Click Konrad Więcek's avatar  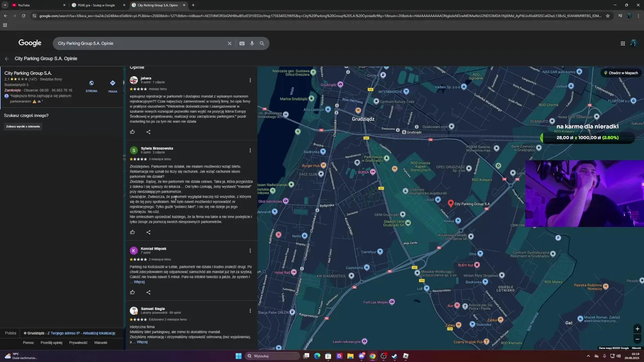click(x=134, y=250)
